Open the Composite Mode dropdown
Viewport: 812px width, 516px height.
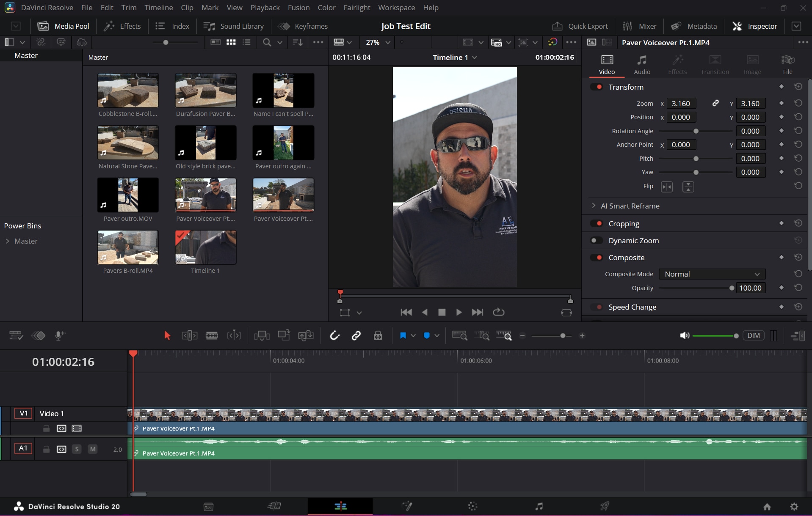click(712, 274)
